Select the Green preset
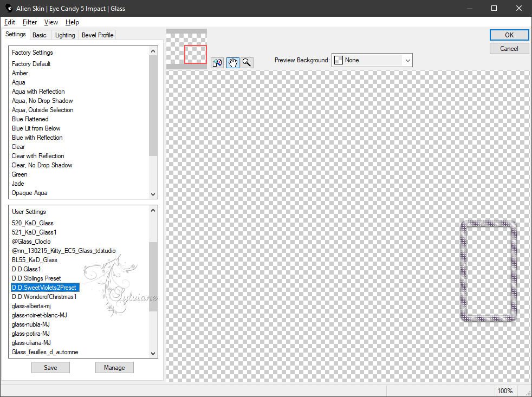The image size is (532, 397). (x=20, y=174)
